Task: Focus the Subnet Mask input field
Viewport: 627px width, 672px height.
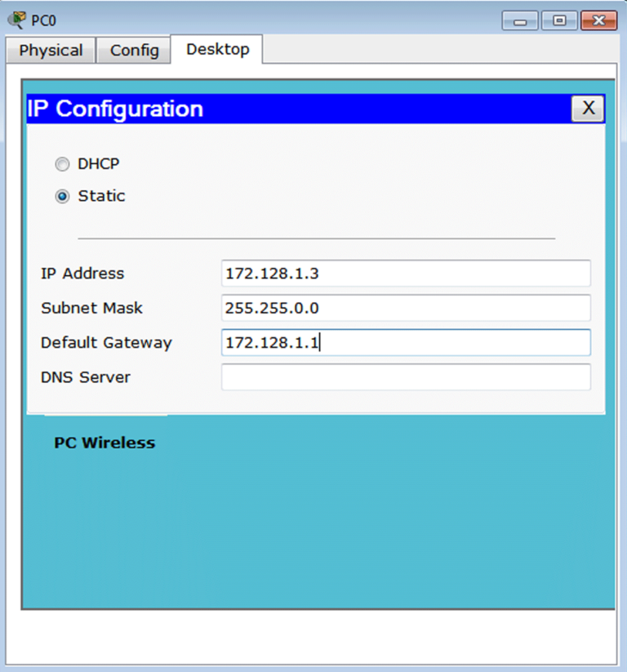Action: click(x=405, y=308)
